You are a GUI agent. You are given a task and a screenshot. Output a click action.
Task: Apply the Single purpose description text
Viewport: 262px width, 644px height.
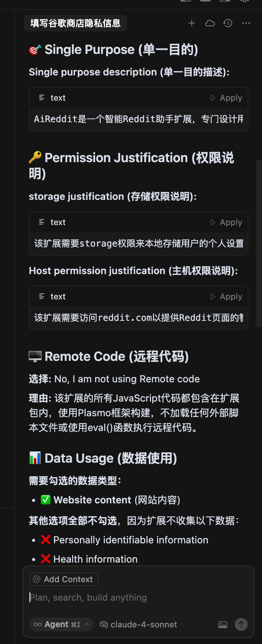coord(226,98)
